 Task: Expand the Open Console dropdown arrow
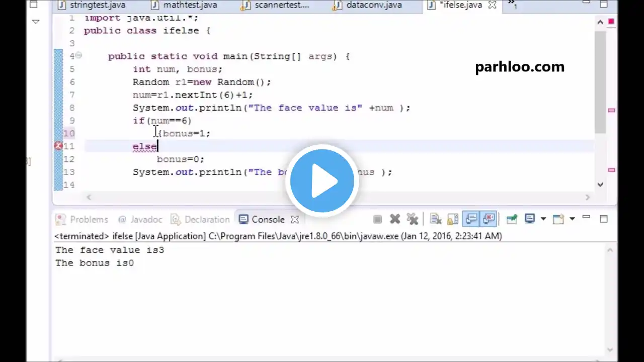click(572, 219)
